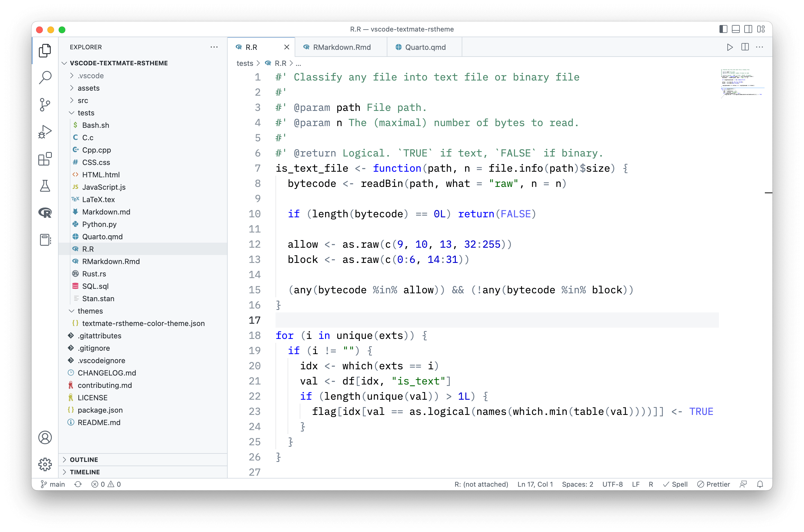Toggle the primary side bar layout button
Viewport: 804px width, 532px height.
(x=723, y=29)
